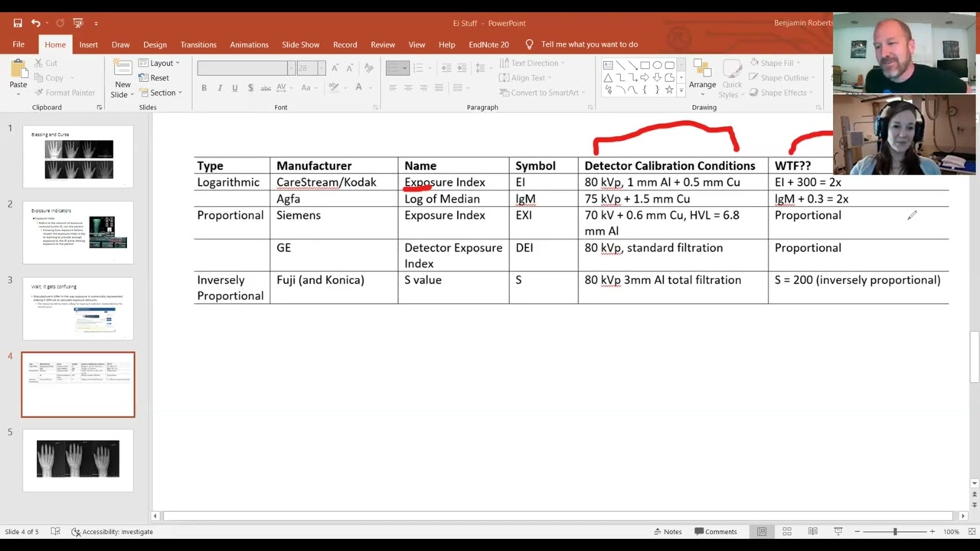Switch to Slide Sorter view
Viewport: 980px width, 551px height.
tap(786, 532)
